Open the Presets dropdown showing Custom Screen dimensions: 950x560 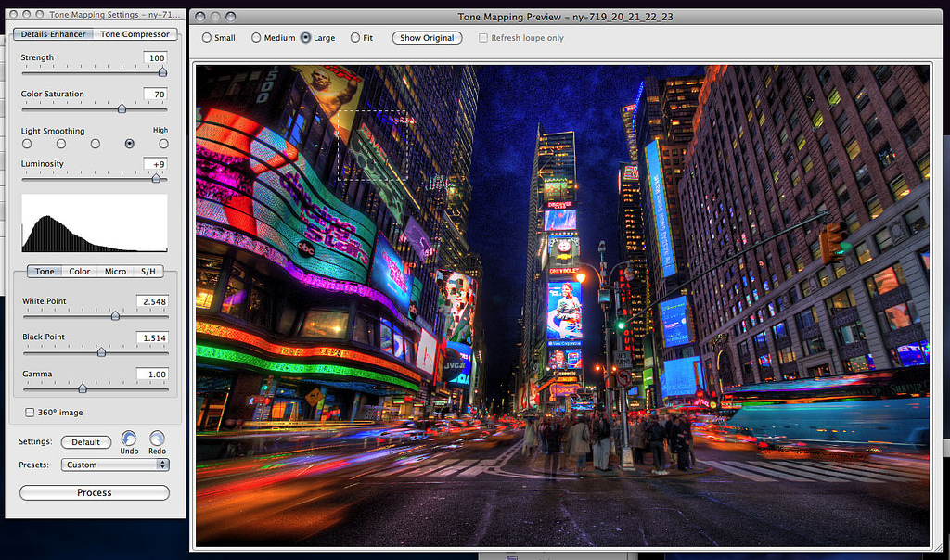click(115, 465)
